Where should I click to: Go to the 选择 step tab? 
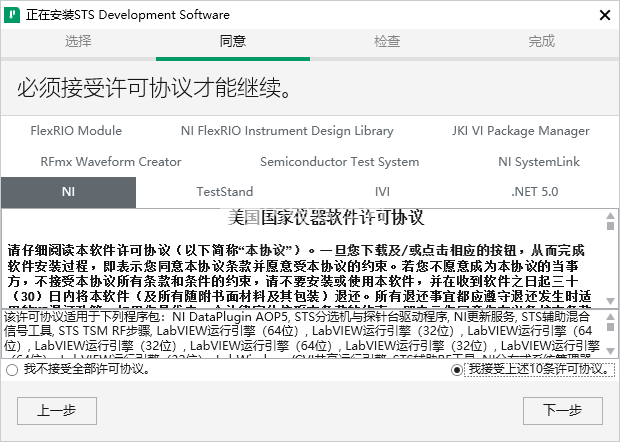coord(78,41)
